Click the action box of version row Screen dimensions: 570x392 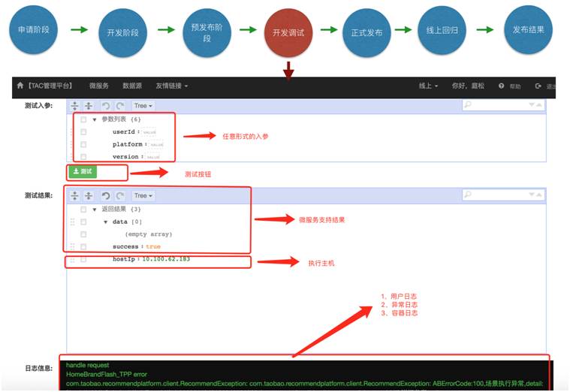click(x=83, y=157)
